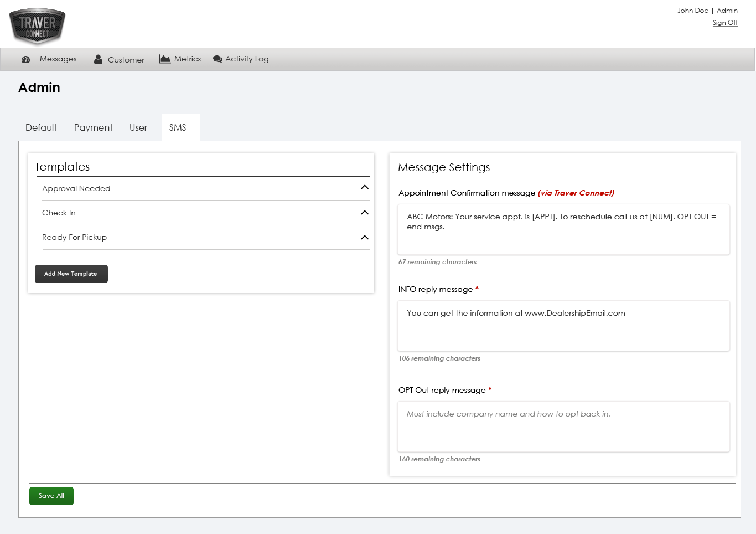Click the Customer person icon
This screenshot has height=534, width=756.
coord(98,59)
